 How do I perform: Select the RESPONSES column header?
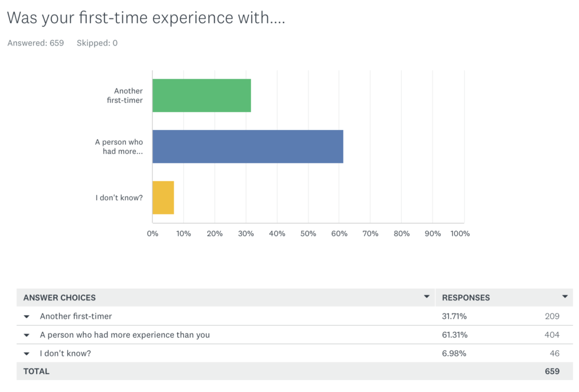pos(466,298)
